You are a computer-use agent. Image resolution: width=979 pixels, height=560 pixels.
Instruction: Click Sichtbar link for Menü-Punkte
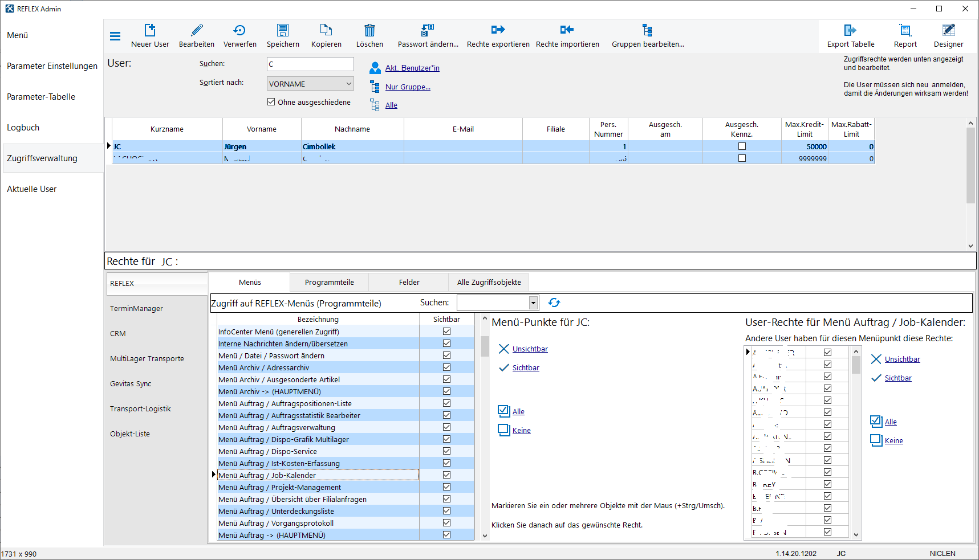(526, 367)
